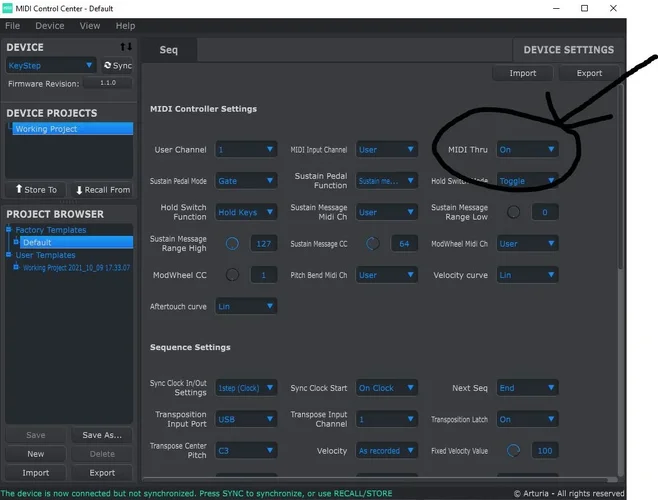The width and height of the screenshot is (658, 500).
Task: Open the Device menu
Action: (x=49, y=26)
